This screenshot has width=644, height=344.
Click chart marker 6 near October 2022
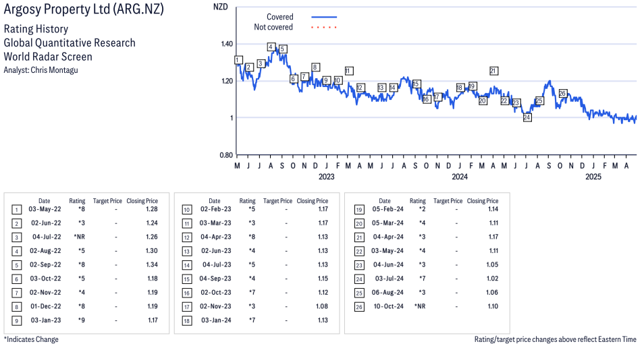coord(293,79)
